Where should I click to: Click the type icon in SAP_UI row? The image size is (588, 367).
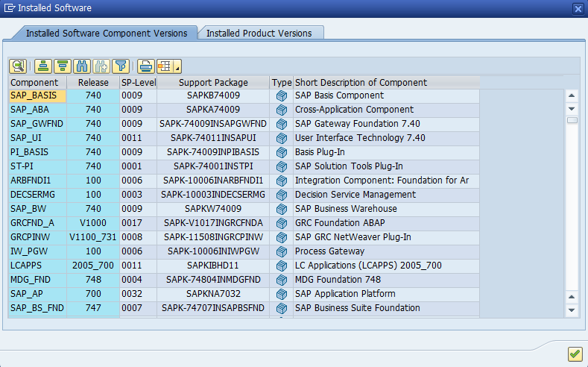coord(282,138)
